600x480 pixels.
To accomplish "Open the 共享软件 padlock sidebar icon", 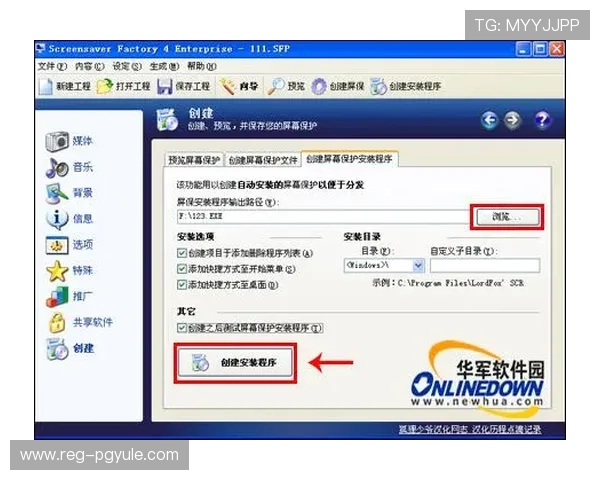I will click(x=57, y=323).
